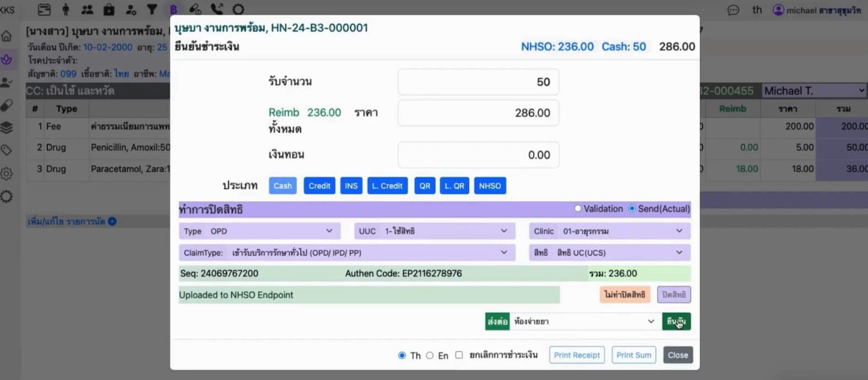The height and width of the screenshot is (380, 868).
Task: Open the chat messages bubble icon
Action: (733, 10)
